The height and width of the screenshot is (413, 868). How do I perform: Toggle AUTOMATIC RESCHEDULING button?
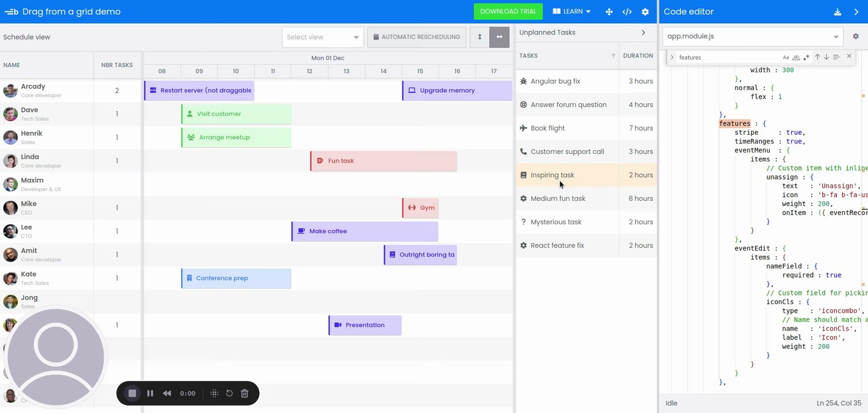point(416,37)
